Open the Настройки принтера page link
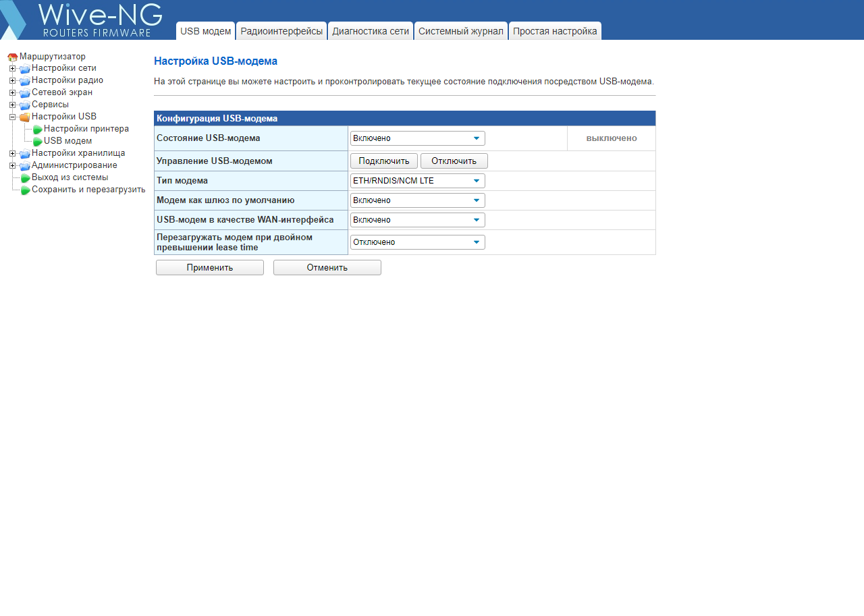The height and width of the screenshot is (616, 864). coord(86,129)
